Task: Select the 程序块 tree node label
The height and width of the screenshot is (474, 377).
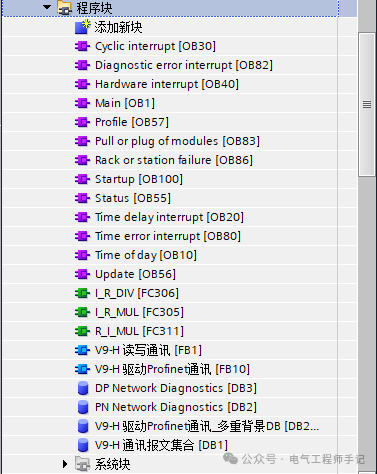Action: (94, 8)
